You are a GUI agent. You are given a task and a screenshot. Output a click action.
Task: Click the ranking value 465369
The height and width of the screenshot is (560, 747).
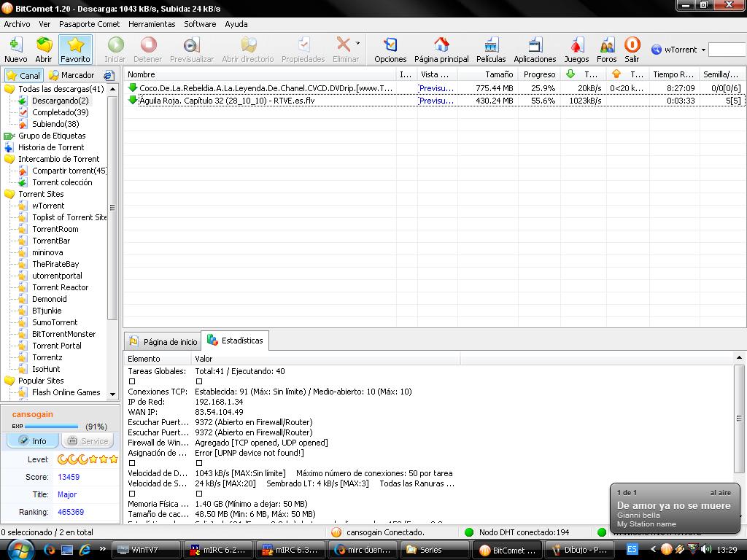(71, 512)
